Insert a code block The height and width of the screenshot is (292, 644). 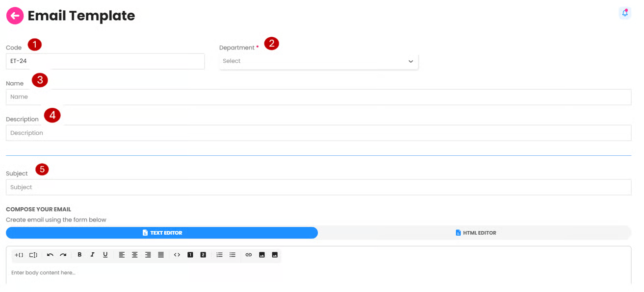(x=177, y=255)
